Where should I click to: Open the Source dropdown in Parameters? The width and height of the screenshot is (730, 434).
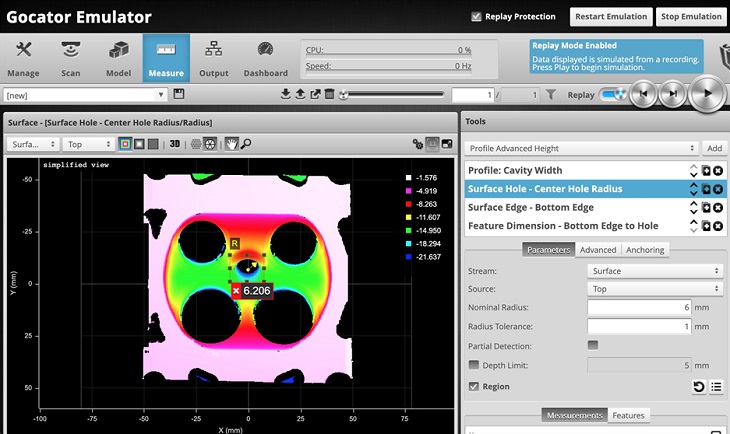pos(655,289)
